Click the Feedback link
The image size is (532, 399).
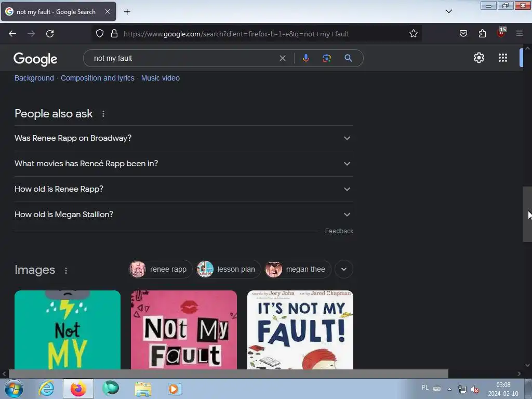pyautogui.click(x=339, y=231)
